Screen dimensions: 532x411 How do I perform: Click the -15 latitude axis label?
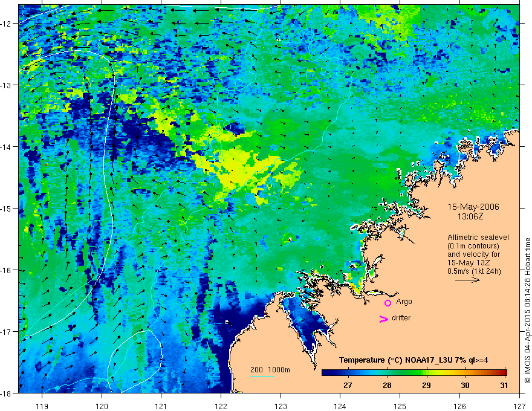click(7, 208)
